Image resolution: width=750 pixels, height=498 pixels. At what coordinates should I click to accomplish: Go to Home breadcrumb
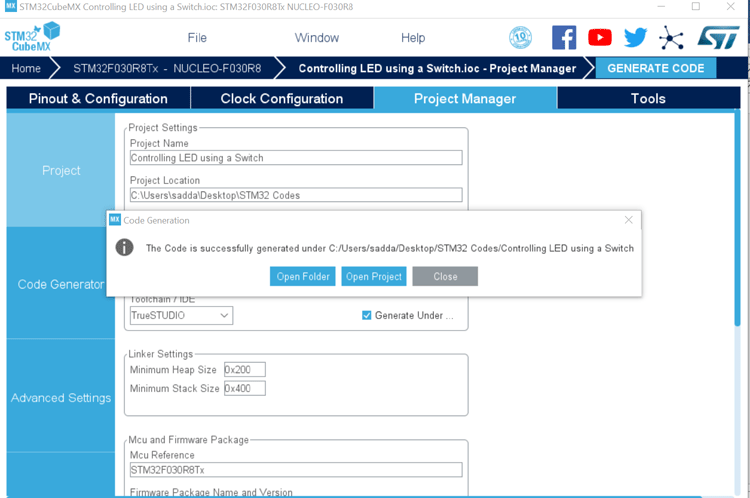tap(26, 68)
